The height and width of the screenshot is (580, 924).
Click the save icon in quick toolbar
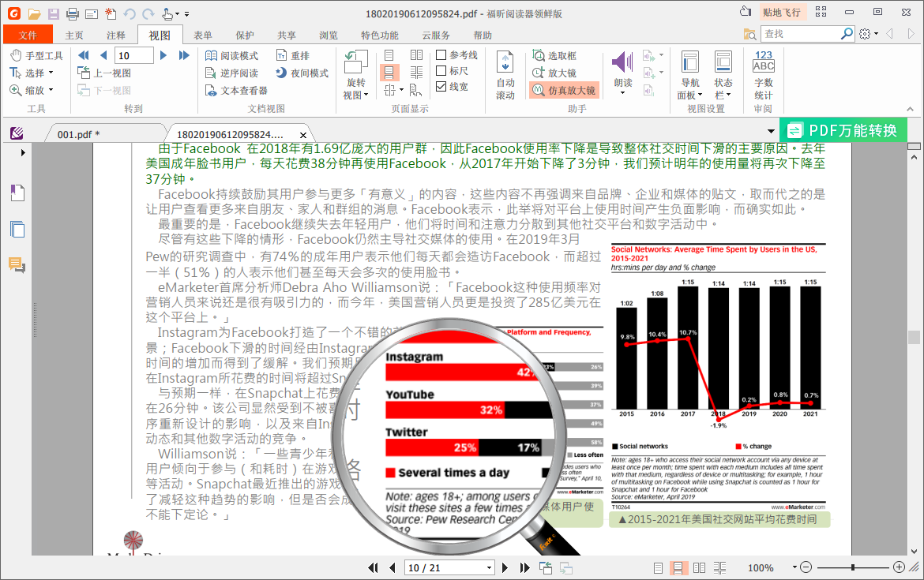coord(54,13)
